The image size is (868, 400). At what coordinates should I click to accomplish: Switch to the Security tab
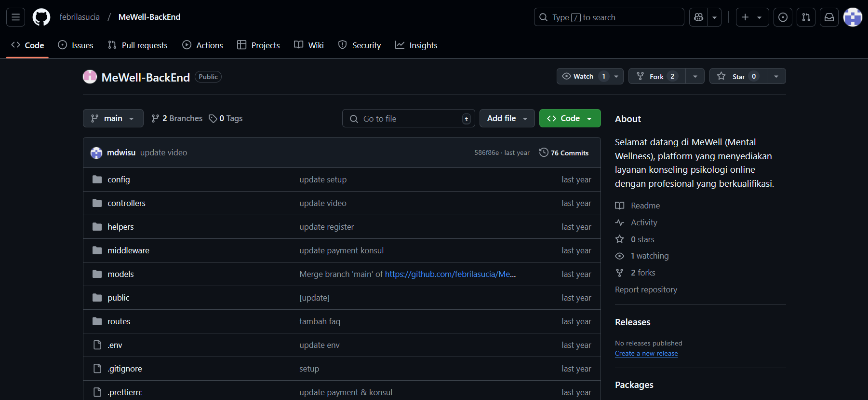click(x=360, y=45)
